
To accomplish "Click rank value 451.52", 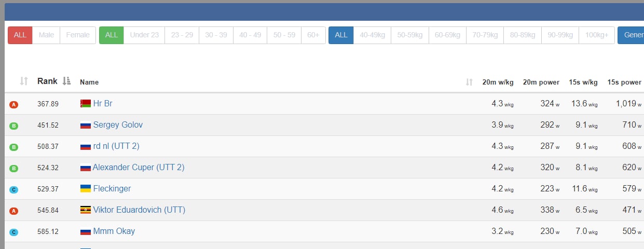I will pyautogui.click(x=48, y=126).
